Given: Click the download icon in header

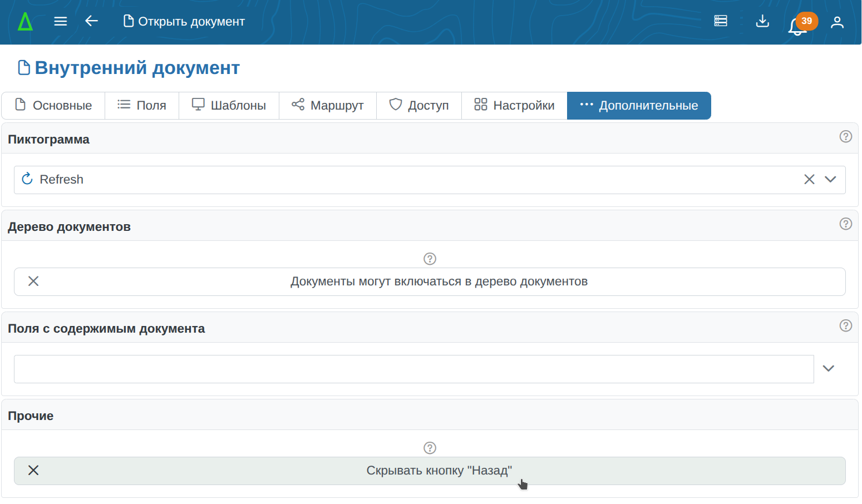Looking at the screenshot, I should pyautogui.click(x=762, y=21).
